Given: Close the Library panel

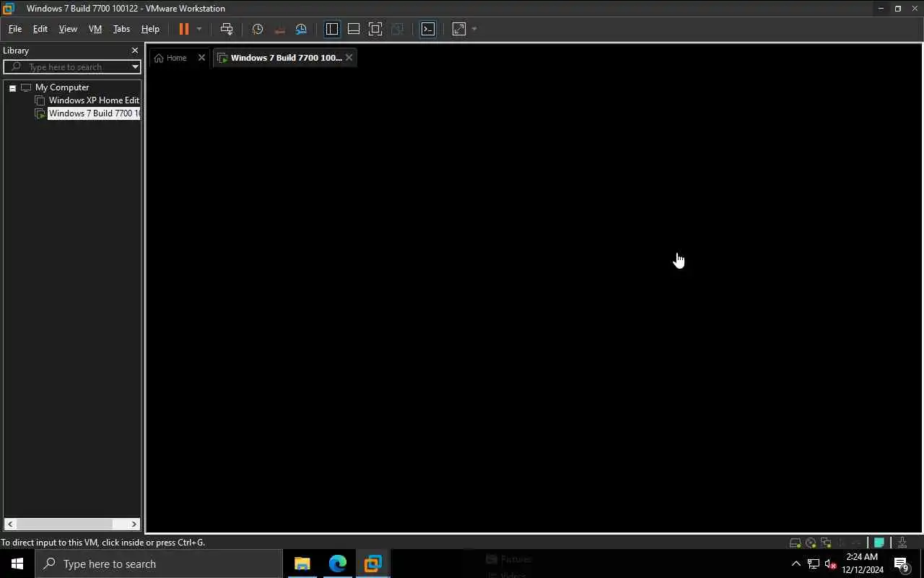Looking at the screenshot, I should (134, 51).
